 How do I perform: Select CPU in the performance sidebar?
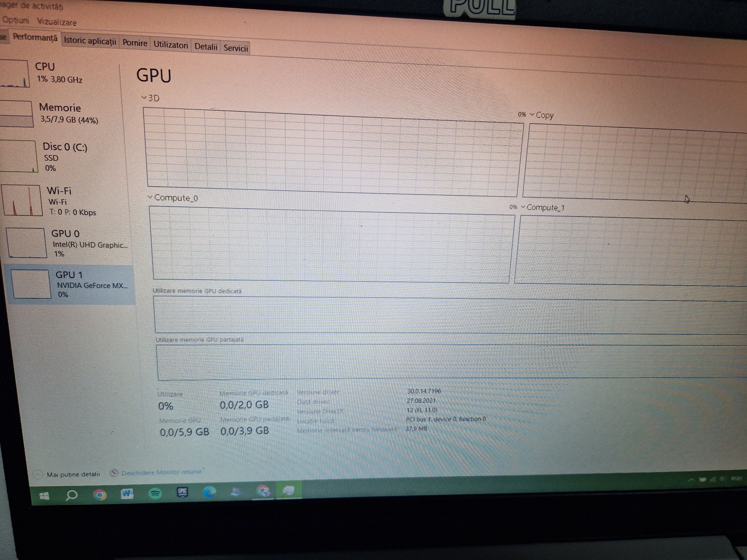tap(60, 73)
